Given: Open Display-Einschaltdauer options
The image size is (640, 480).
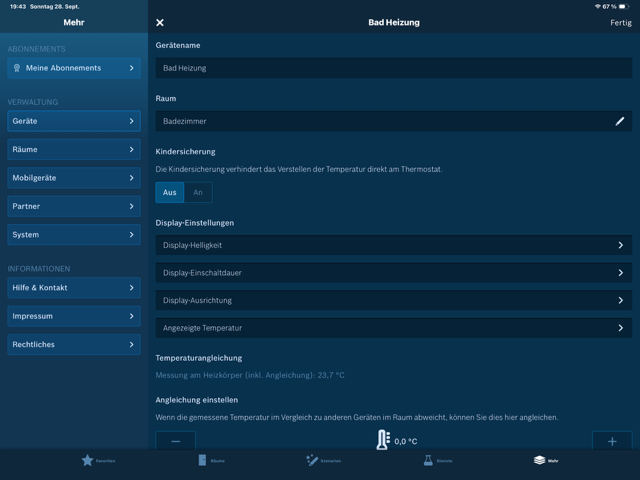Looking at the screenshot, I should point(393,273).
